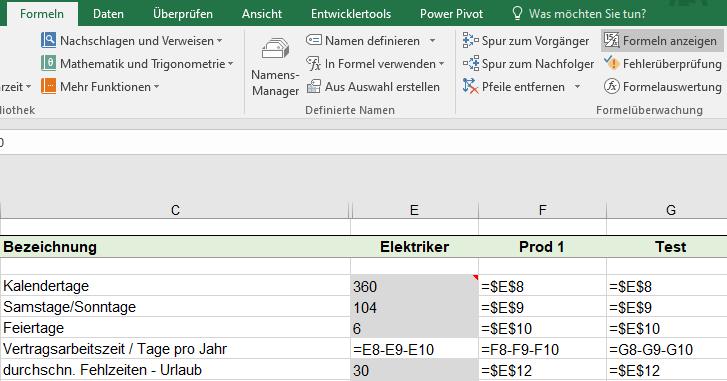Viewport: 727px width, 381px height.
Task: Switch to the Formeln tab
Action: pos(42,13)
